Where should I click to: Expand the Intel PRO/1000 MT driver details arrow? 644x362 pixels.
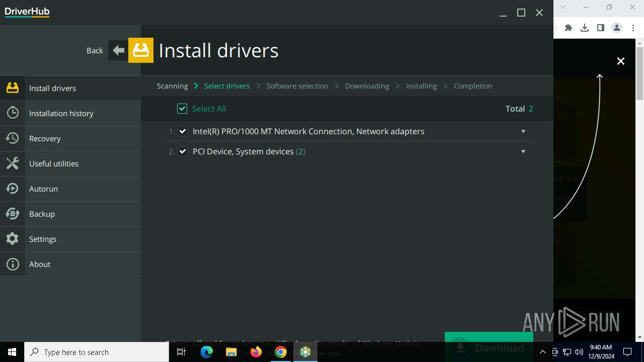point(523,131)
